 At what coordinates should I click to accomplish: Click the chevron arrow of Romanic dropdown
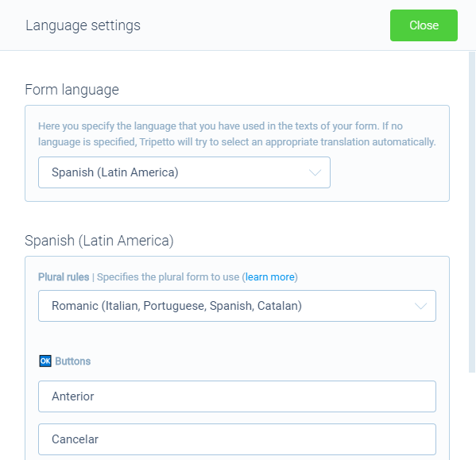click(x=420, y=306)
